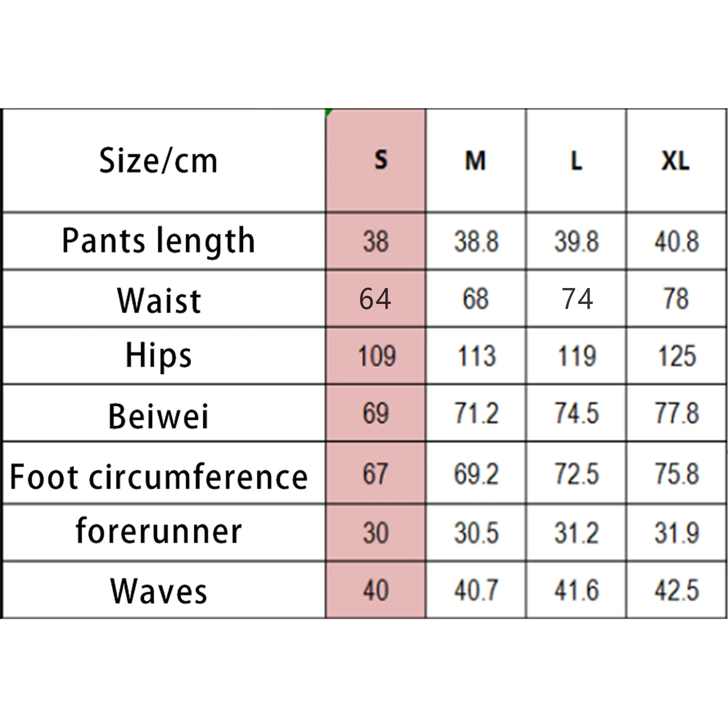The height and width of the screenshot is (728, 728).
Task: Click the M size column header
Action: [476, 161]
